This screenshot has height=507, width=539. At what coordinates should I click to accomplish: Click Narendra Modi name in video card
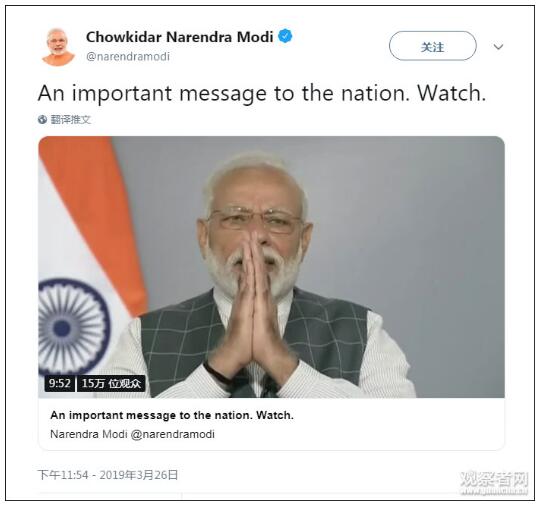[x=89, y=434]
